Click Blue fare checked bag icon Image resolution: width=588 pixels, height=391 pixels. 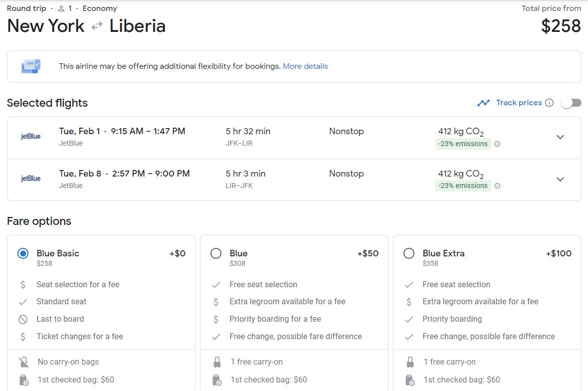point(217,380)
